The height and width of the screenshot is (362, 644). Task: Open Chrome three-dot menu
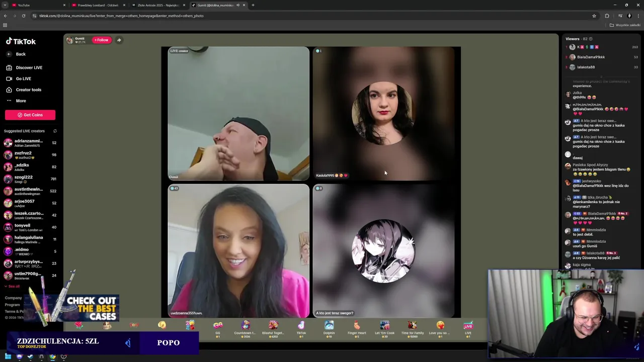click(x=638, y=16)
